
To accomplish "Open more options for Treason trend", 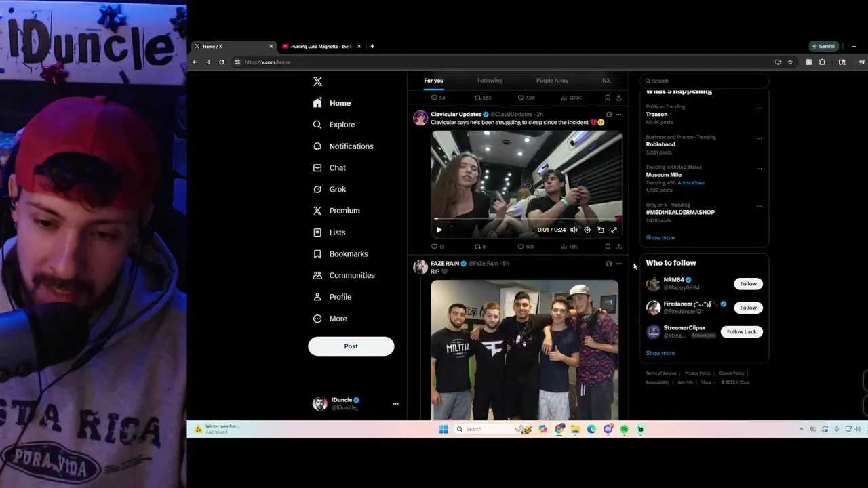I will click(x=759, y=108).
